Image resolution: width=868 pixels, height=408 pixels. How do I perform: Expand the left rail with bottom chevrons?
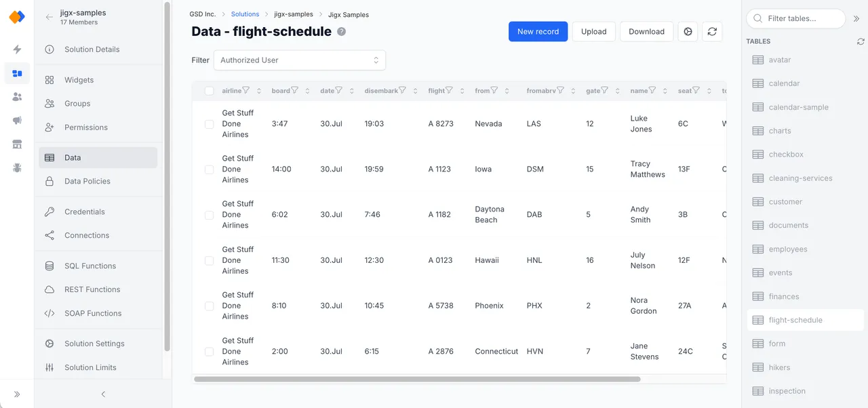coord(17,394)
